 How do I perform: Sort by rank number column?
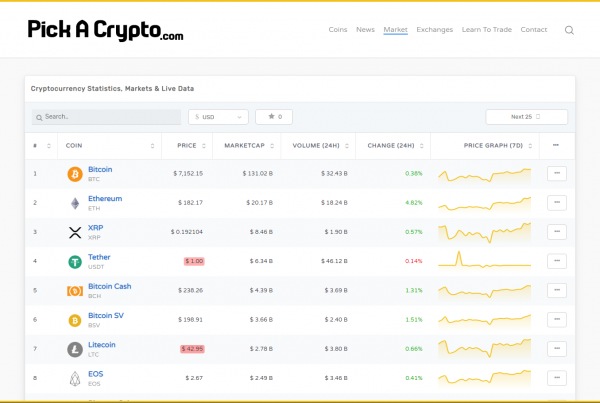pyautogui.click(x=41, y=145)
